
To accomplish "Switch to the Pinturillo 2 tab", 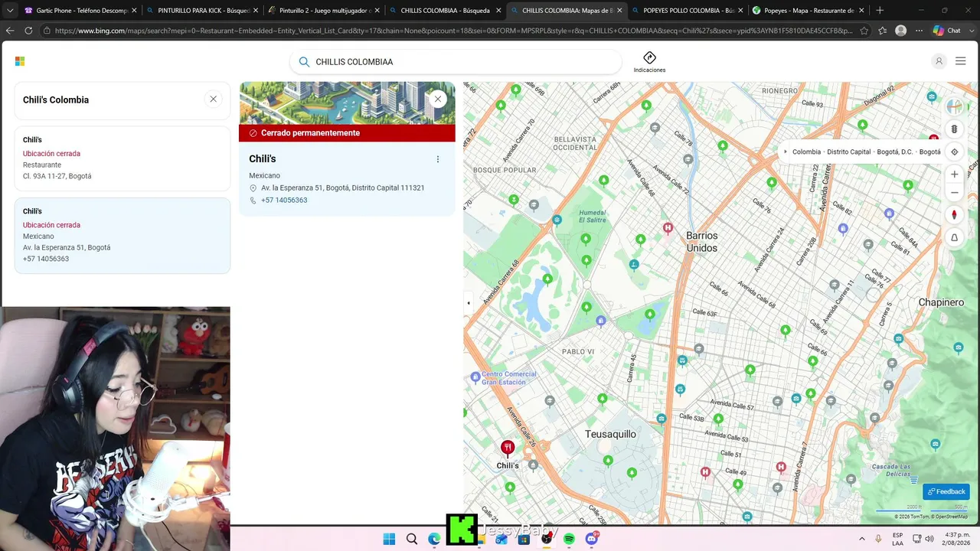I will click(322, 11).
